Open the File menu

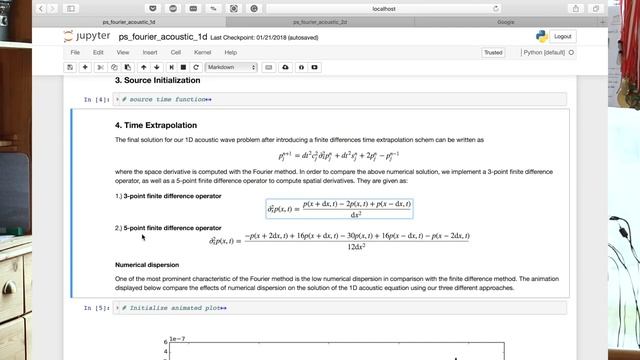[75, 52]
